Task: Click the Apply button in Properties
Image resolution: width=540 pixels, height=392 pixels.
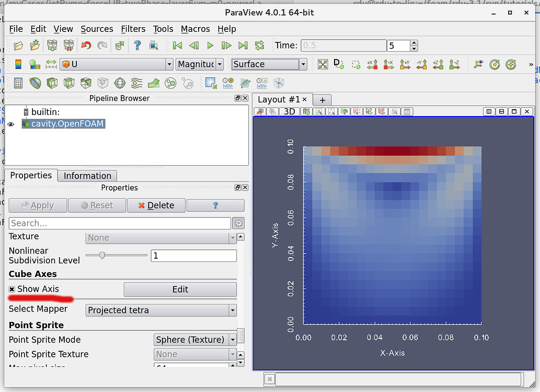Action: pyautogui.click(x=37, y=205)
